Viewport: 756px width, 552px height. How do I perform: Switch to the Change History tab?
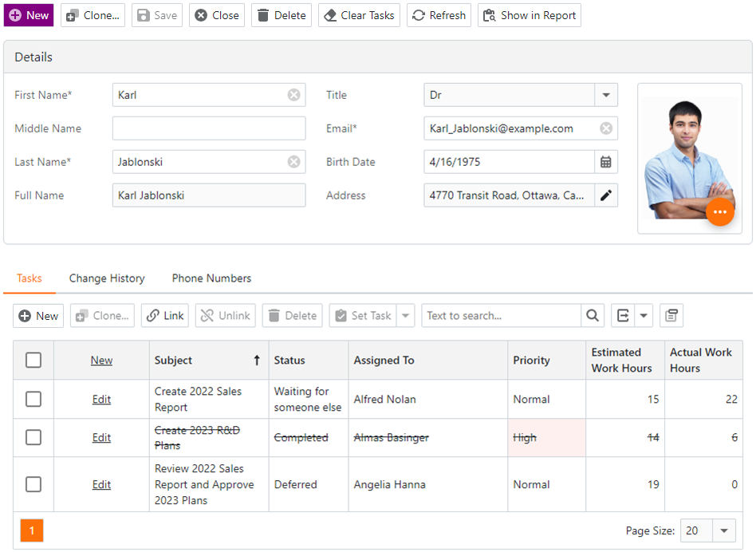pyautogui.click(x=107, y=278)
